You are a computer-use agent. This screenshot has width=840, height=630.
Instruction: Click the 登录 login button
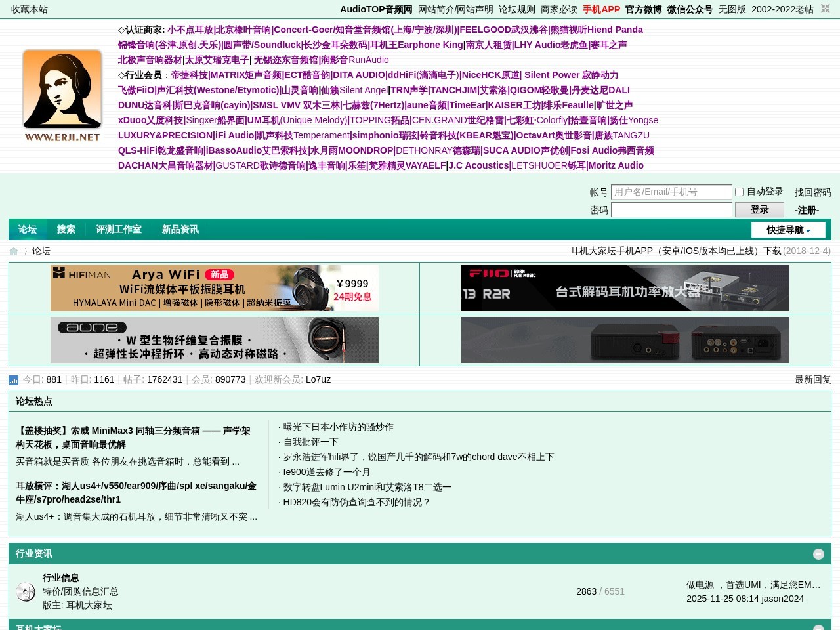point(759,209)
